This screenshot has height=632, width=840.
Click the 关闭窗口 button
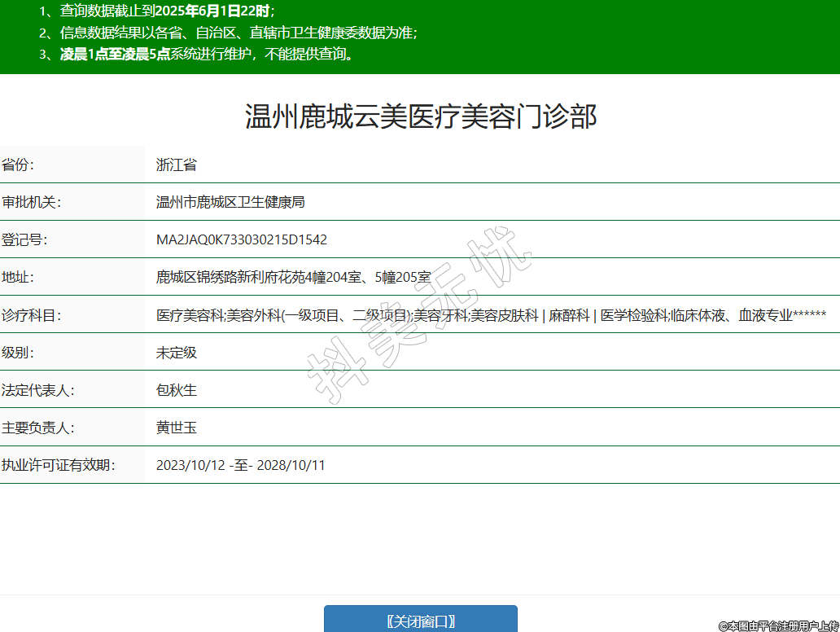pos(420,621)
